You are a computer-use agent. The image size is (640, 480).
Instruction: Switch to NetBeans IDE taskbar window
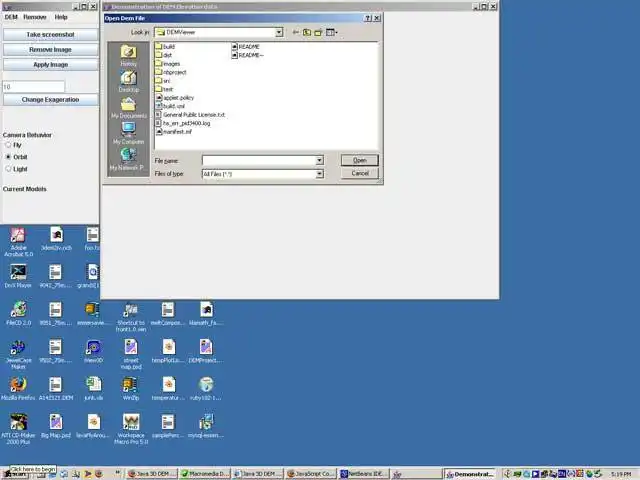click(x=364, y=474)
